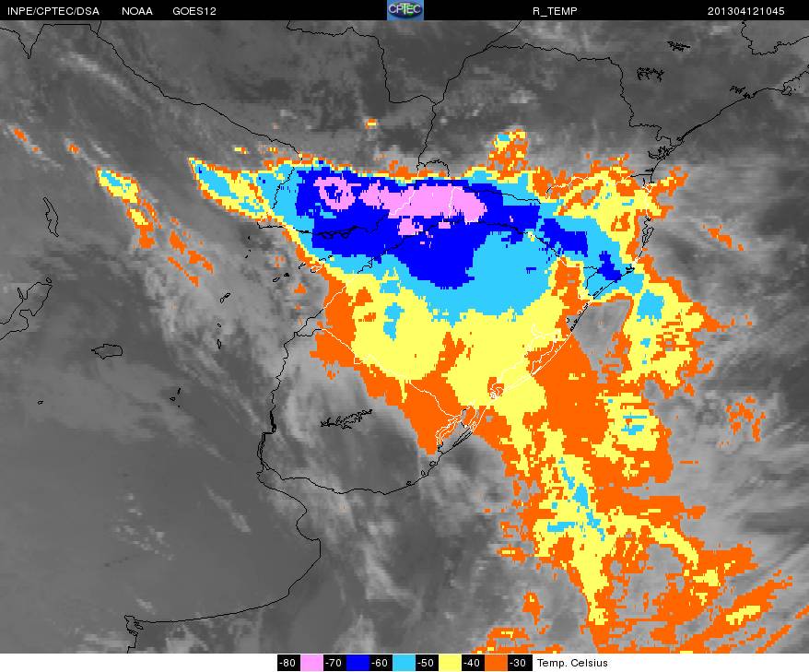The width and height of the screenshot is (809, 672).
Task: Click the NOAA label in the header
Action: coord(137,11)
